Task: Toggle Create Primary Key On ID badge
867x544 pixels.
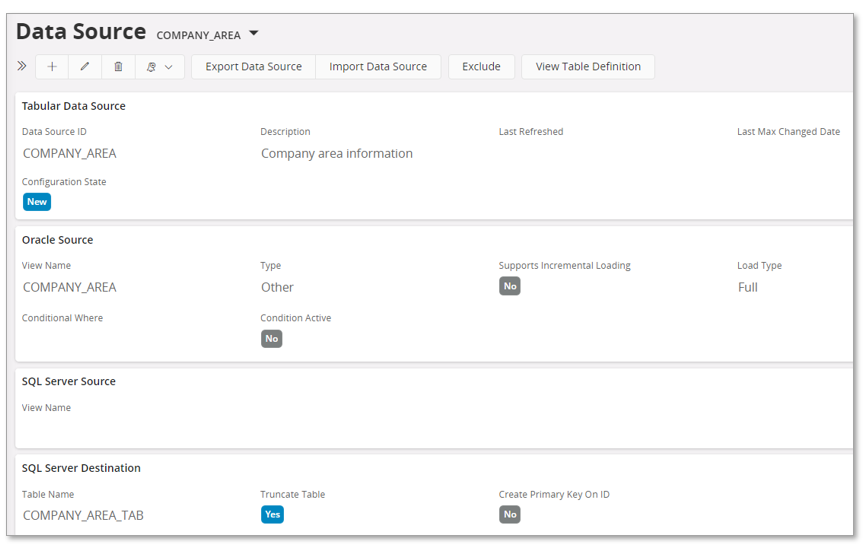Action: [x=510, y=514]
